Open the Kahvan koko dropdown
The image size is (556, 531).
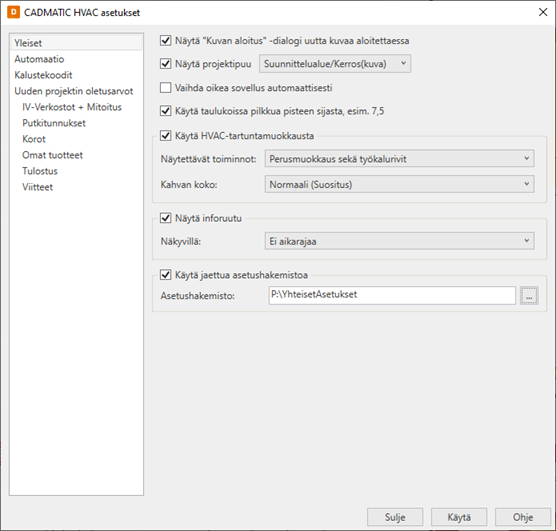[x=399, y=184]
